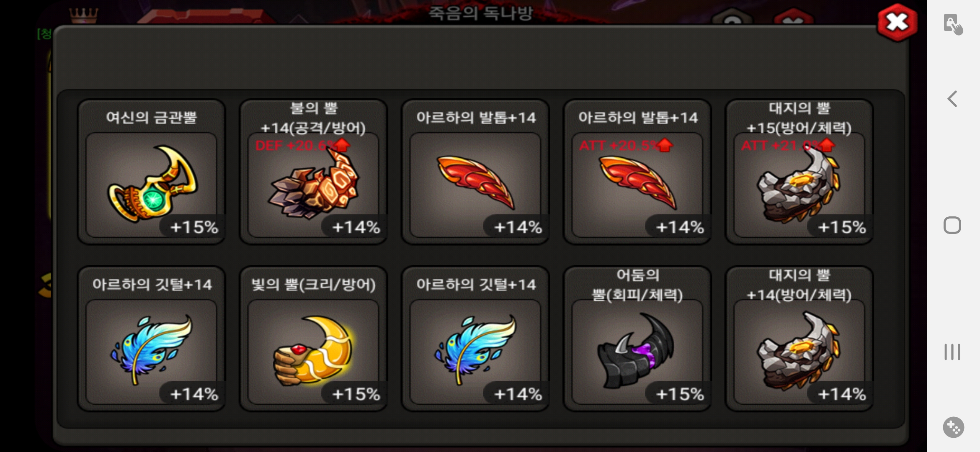Open the game tools controller icon
The height and width of the screenshot is (452, 980).
click(953, 427)
